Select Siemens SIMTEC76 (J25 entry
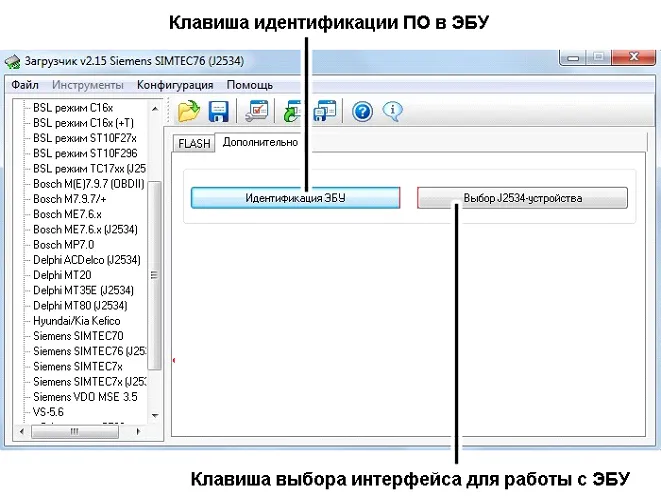This screenshot has width=661, height=498. [x=89, y=351]
